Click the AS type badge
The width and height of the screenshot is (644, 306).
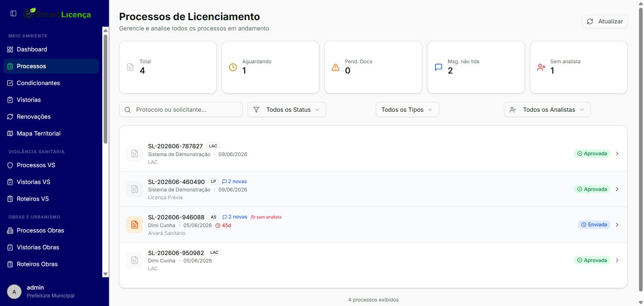(x=213, y=217)
